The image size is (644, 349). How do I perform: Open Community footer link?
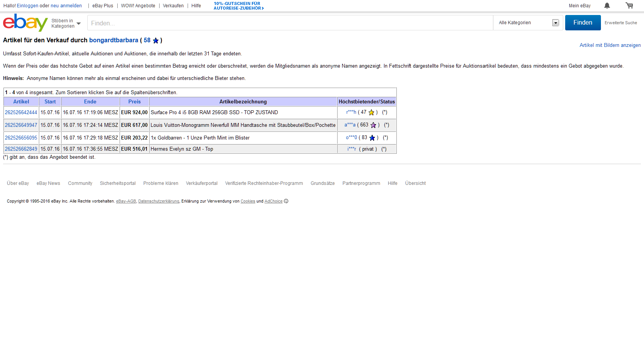point(80,183)
